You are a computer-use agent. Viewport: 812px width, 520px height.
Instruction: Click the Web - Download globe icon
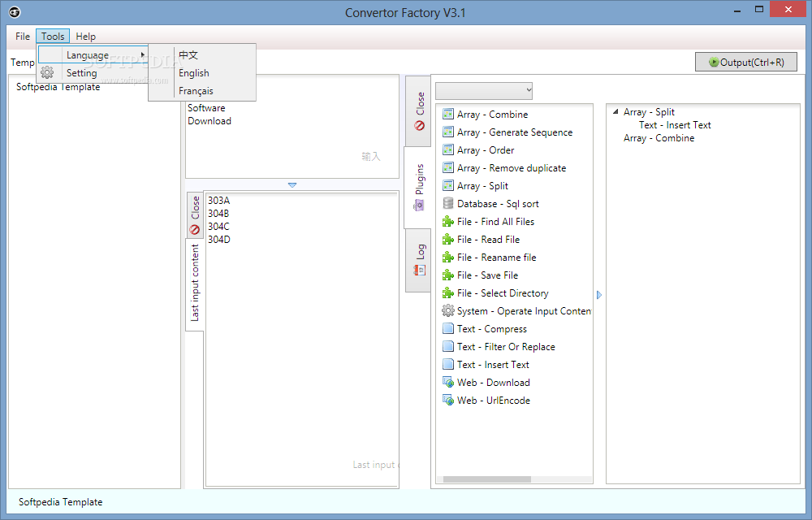click(448, 382)
